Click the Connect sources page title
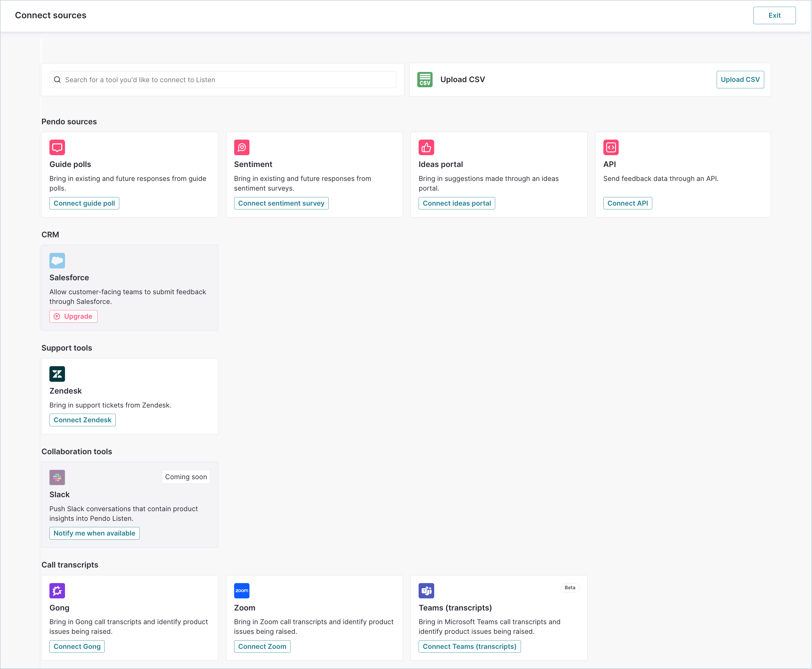 (x=50, y=15)
